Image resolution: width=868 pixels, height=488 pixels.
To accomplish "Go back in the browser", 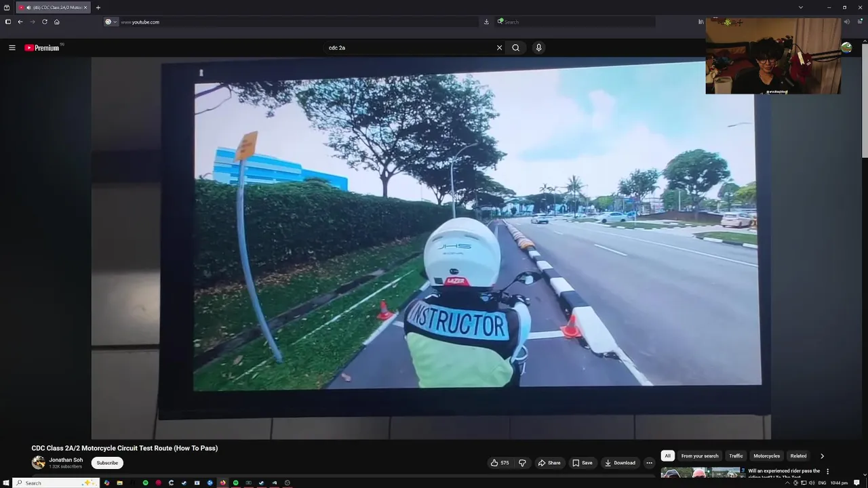I will [20, 22].
